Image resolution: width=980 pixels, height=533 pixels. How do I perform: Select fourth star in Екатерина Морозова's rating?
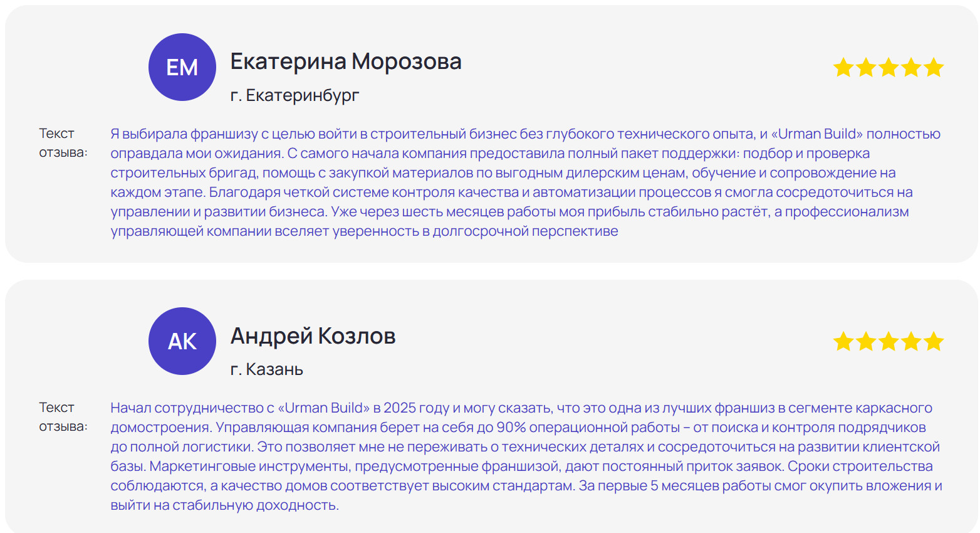point(911,67)
